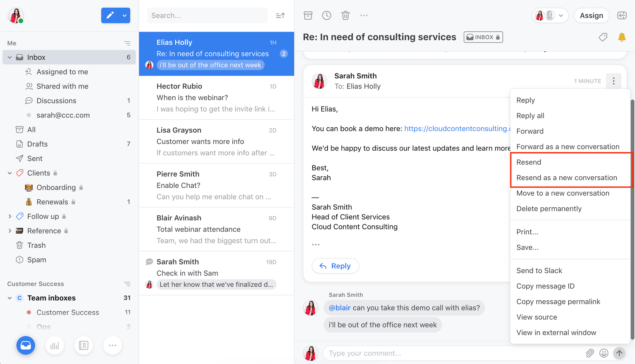Click the Assign button

pos(591,15)
